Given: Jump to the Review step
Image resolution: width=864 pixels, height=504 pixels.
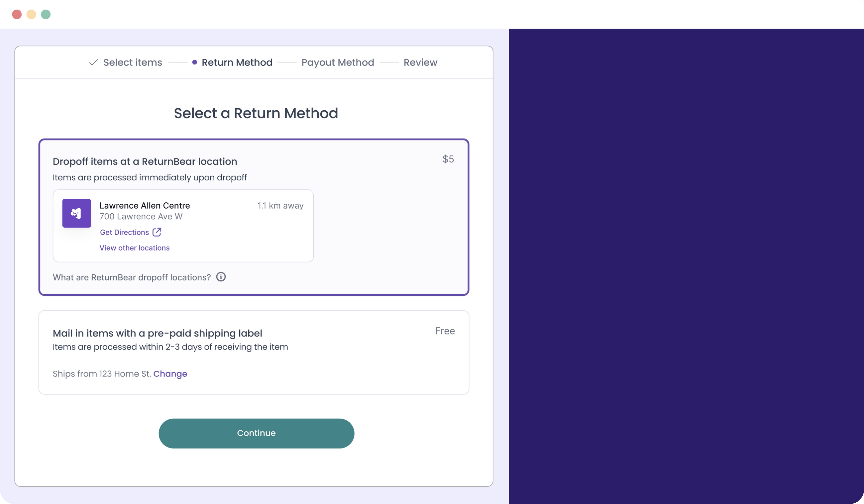Looking at the screenshot, I should click(x=420, y=62).
